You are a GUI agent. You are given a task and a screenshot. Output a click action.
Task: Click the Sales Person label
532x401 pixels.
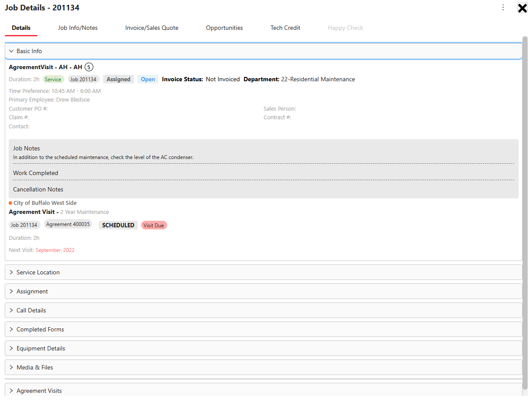(280, 109)
